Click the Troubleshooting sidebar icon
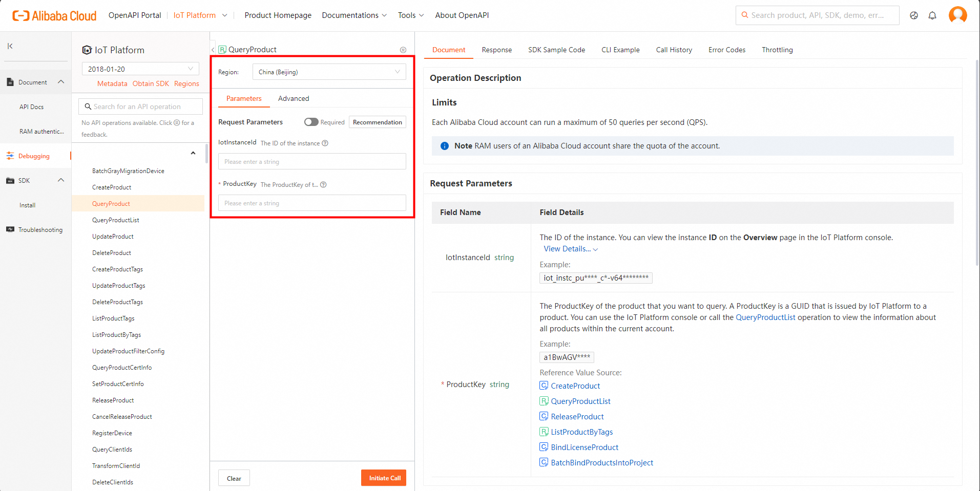The image size is (980, 491). click(10, 229)
